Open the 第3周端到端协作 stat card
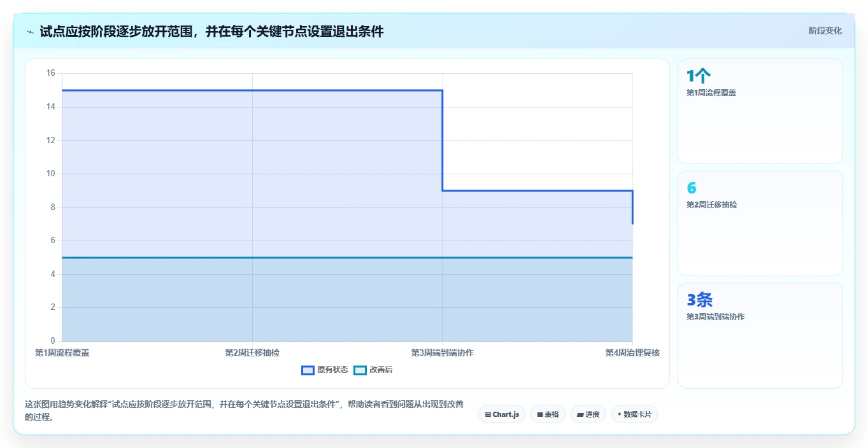 760,335
